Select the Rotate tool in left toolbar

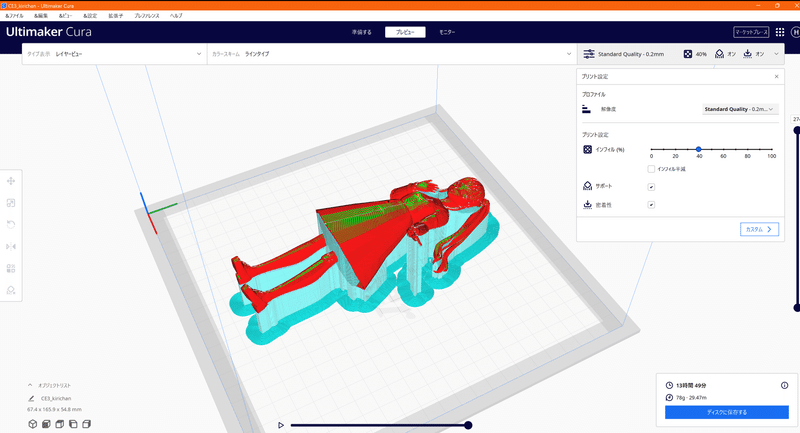pos(11,224)
